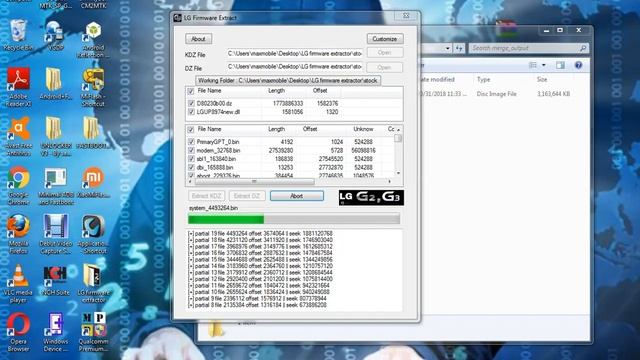Launch the Qualcomm Premium shortcut

point(93,332)
